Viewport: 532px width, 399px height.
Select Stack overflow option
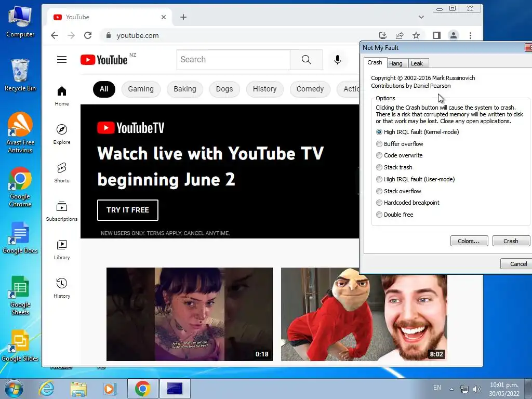(x=398, y=191)
